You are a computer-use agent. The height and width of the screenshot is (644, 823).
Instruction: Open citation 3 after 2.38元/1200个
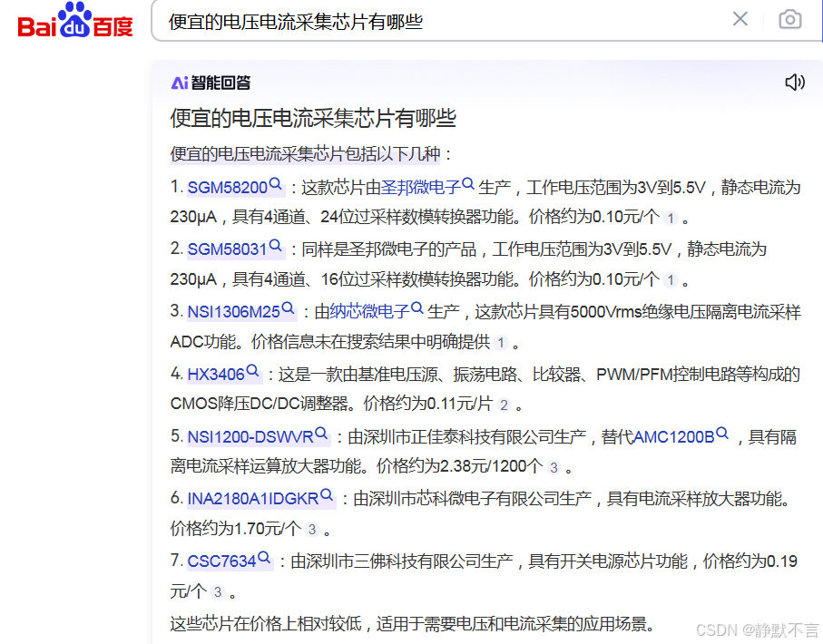(x=554, y=468)
